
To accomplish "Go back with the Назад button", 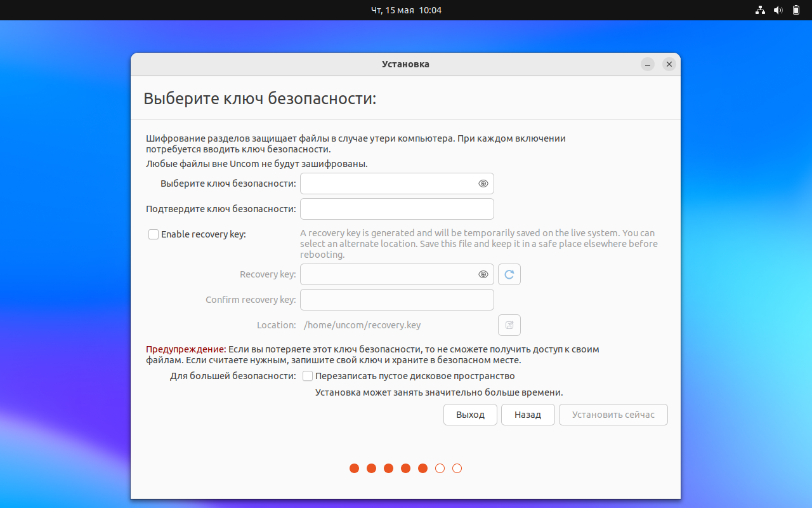I will pyautogui.click(x=528, y=415).
